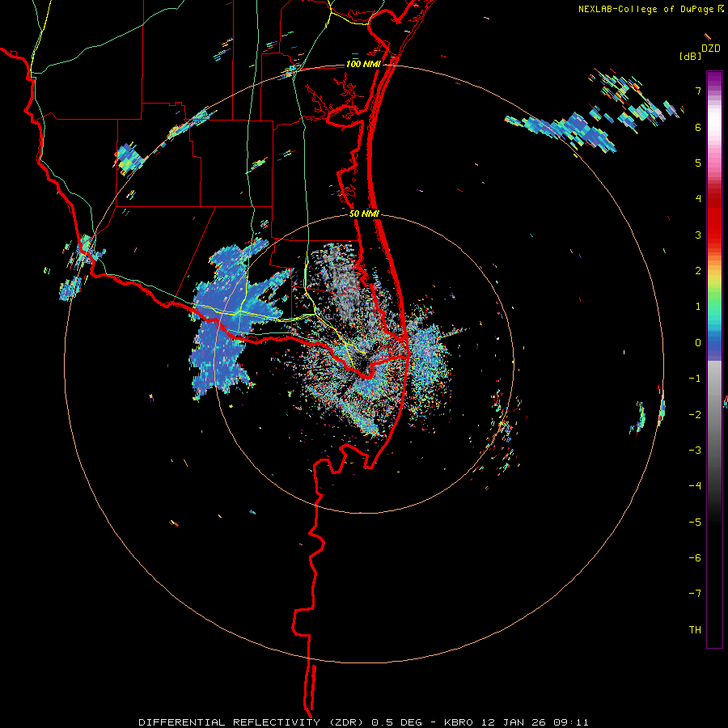Viewport: 728px width, 728px height.
Task: Click the radar site at the image center
Action: pyautogui.click(x=363, y=363)
